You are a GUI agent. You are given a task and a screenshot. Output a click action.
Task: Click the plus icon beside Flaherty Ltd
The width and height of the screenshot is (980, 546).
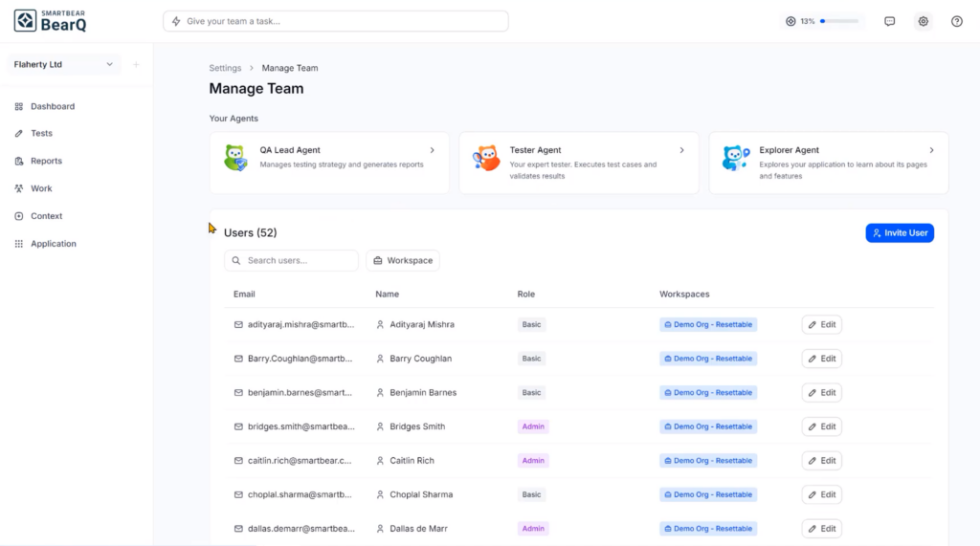136,65
